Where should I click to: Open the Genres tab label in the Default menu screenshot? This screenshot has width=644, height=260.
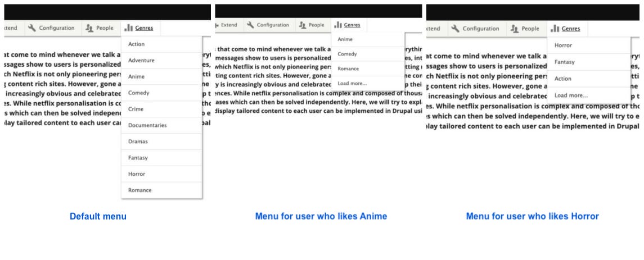144,28
